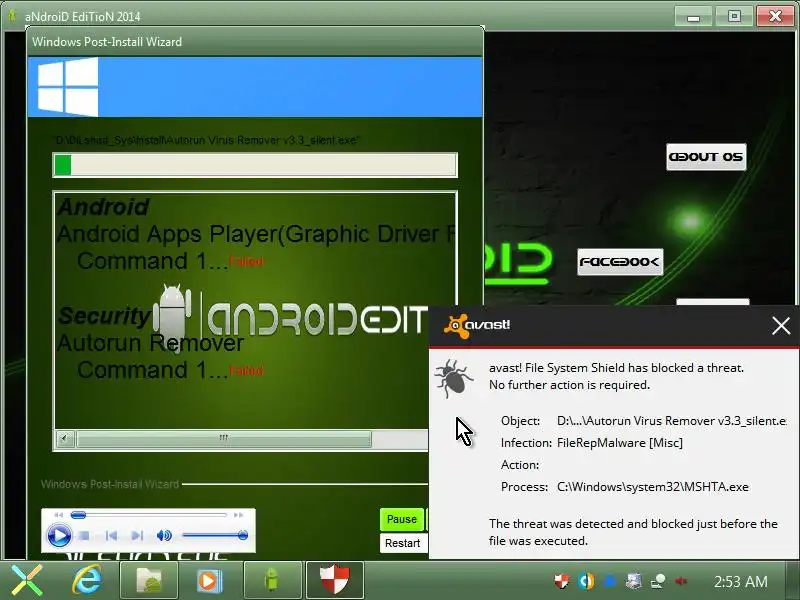This screenshot has width=800, height=600.
Task: Skip to next track in media player
Action: click(137, 535)
